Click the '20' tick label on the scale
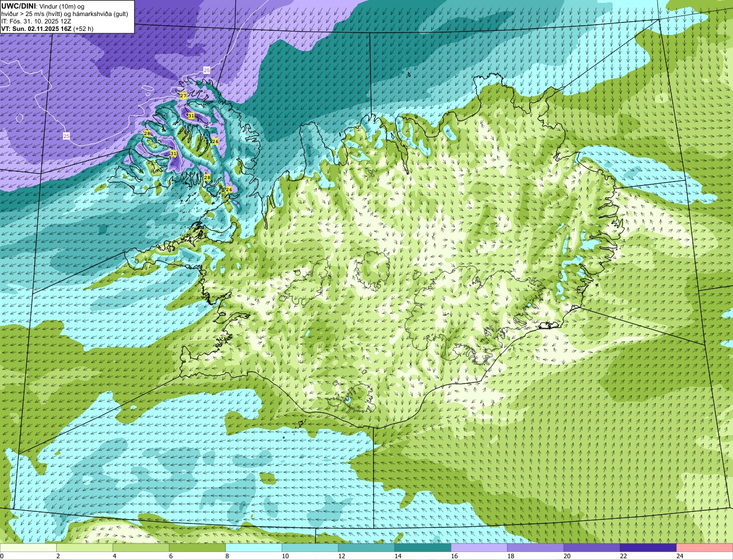Image resolution: width=733 pixels, height=560 pixels. point(566,555)
